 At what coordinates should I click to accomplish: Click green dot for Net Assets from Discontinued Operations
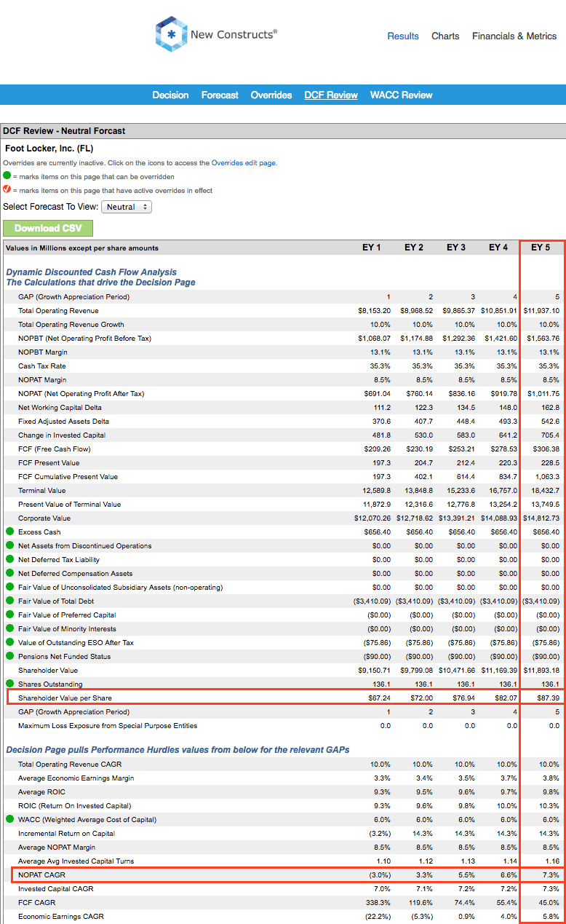pos(9,545)
